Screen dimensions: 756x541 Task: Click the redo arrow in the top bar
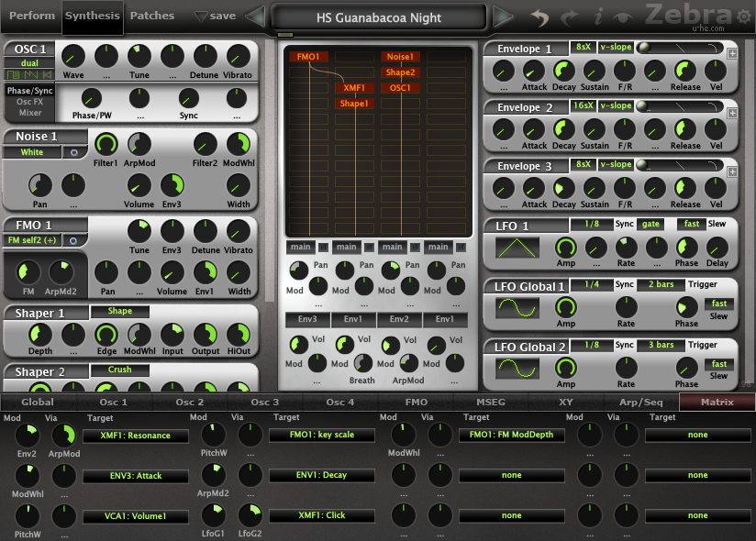570,17
